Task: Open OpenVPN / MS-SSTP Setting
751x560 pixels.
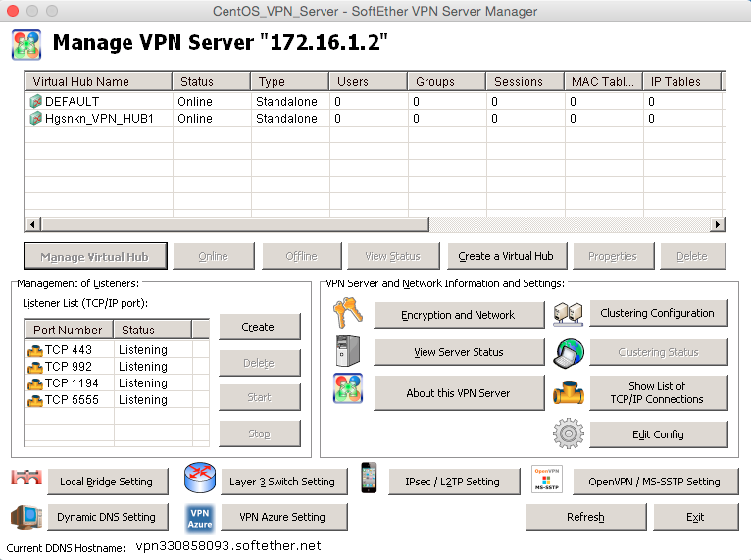Action: click(x=655, y=482)
